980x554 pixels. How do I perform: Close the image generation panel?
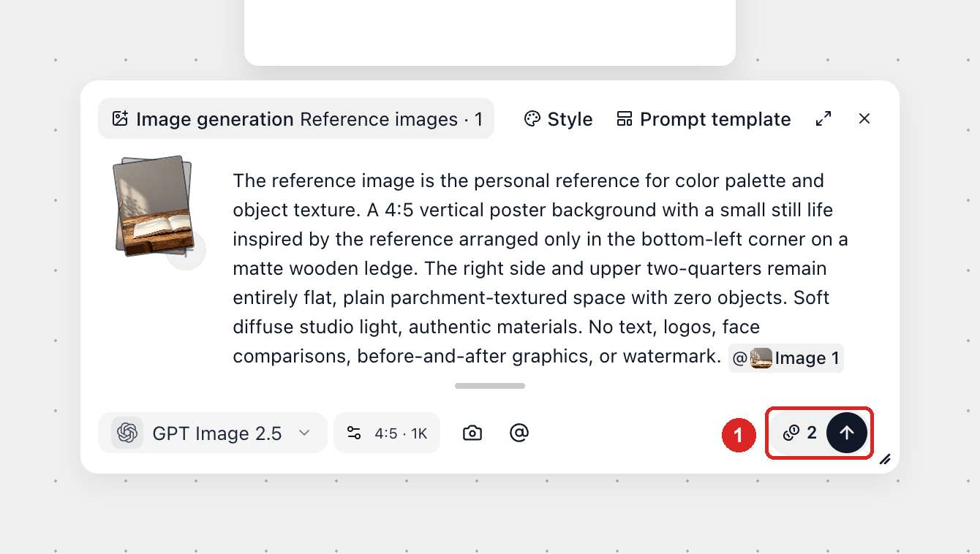[x=864, y=118]
